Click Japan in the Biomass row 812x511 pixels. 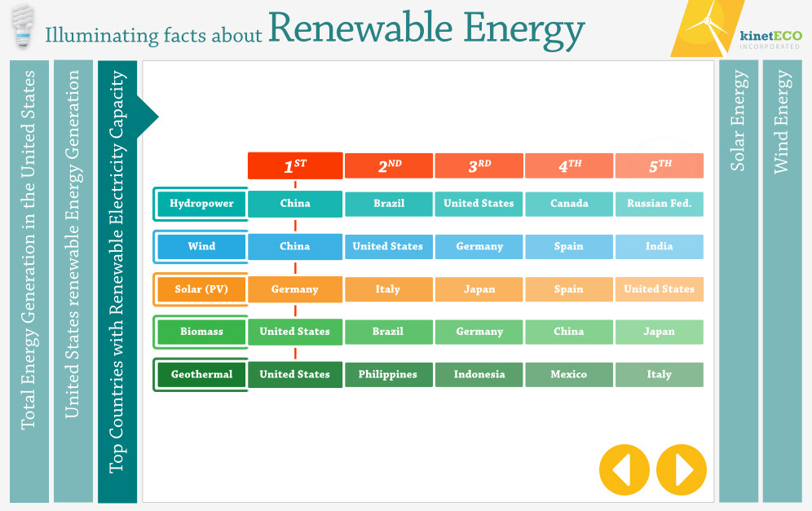(660, 332)
